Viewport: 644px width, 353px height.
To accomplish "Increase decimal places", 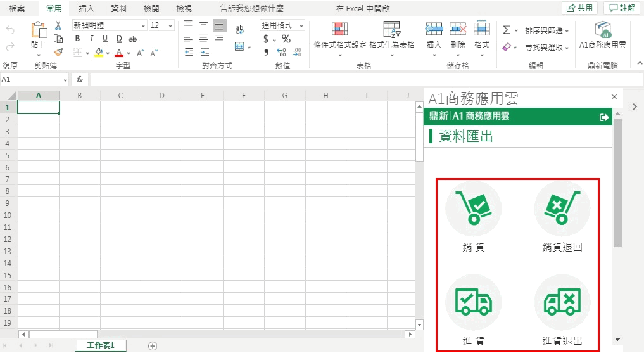I will click(x=281, y=52).
